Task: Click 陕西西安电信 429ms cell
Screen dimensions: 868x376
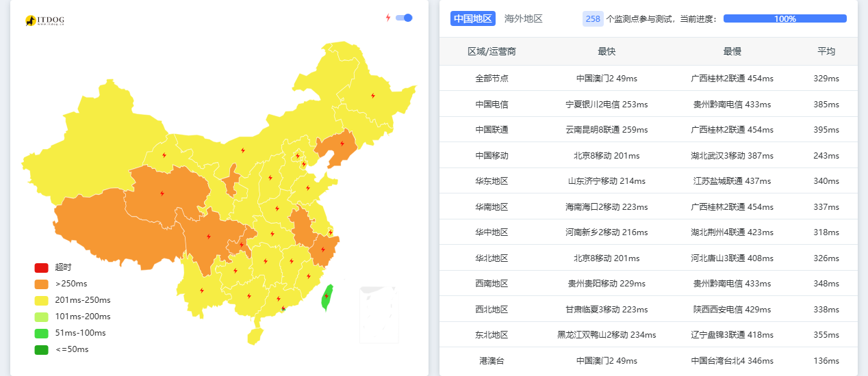Action: click(732, 310)
